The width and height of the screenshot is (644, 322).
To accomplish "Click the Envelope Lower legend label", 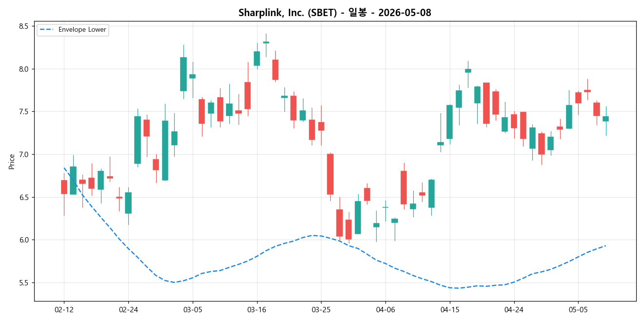I will coord(82,30).
